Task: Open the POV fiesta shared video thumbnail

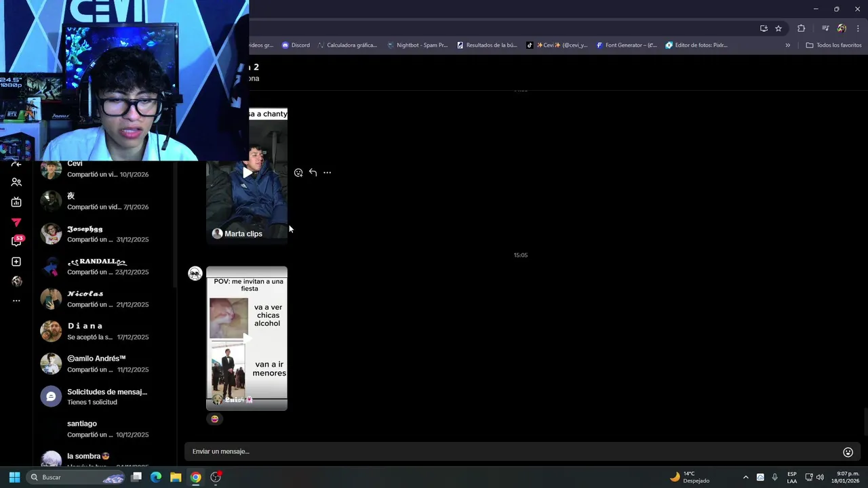Action: pyautogui.click(x=247, y=338)
